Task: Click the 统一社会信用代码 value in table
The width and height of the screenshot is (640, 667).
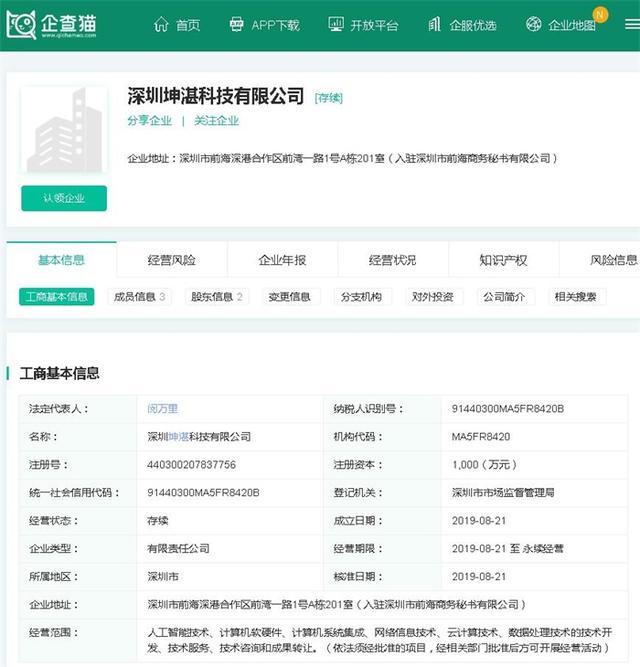Action: tap(203, 493)
